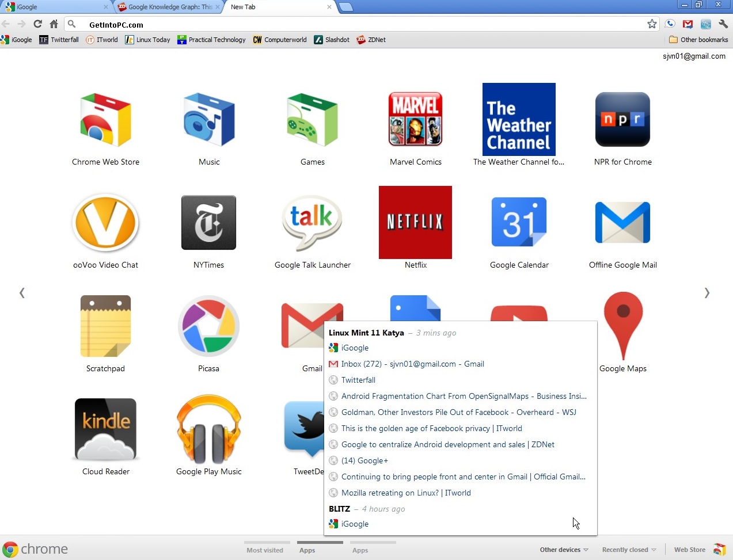733x560 pixels.
Task: Launch the Netflix app
Action: pyautogui.click(x=415, y=223)
